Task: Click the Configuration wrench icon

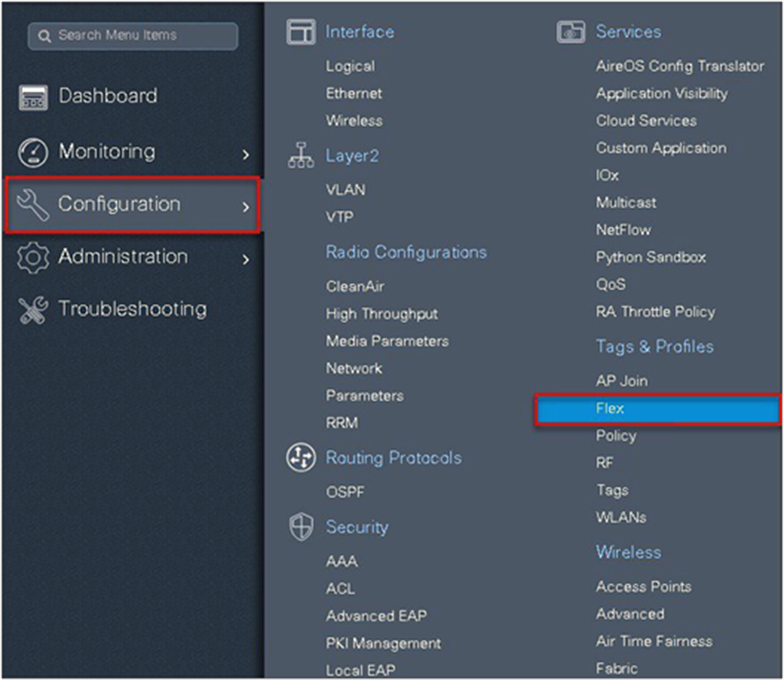Action: [x=34, y=205]
